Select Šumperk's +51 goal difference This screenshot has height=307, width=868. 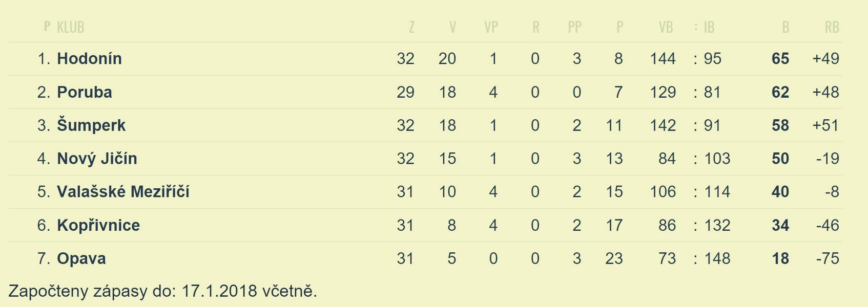click(x=825, y=125)
